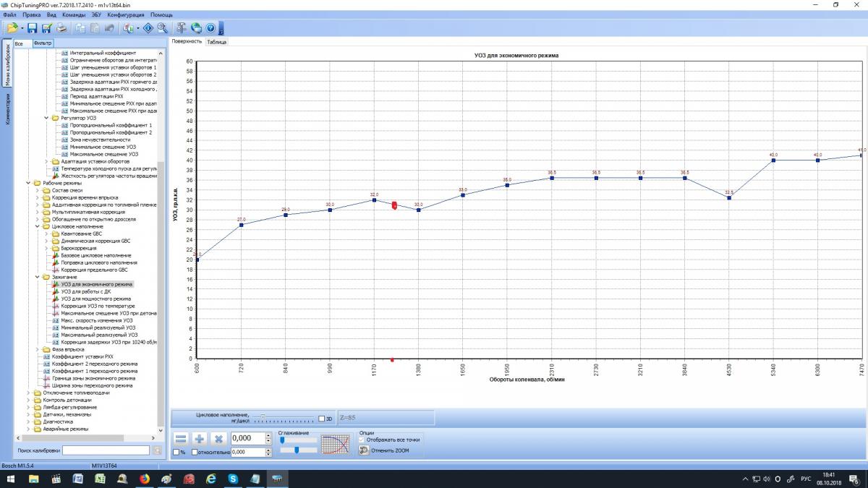Click the smoothing curve preview icon

[335, 444]
